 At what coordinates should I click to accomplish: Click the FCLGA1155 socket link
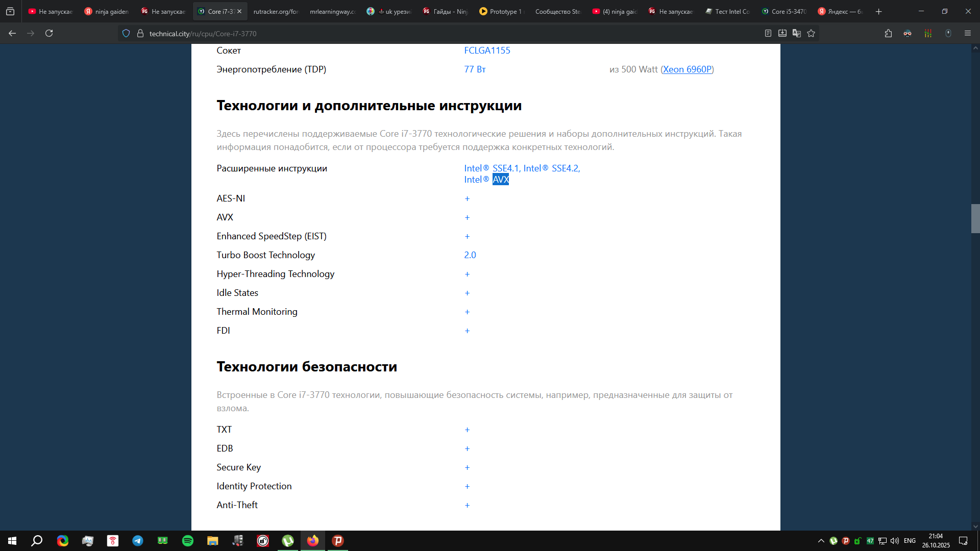click(487, 51)
